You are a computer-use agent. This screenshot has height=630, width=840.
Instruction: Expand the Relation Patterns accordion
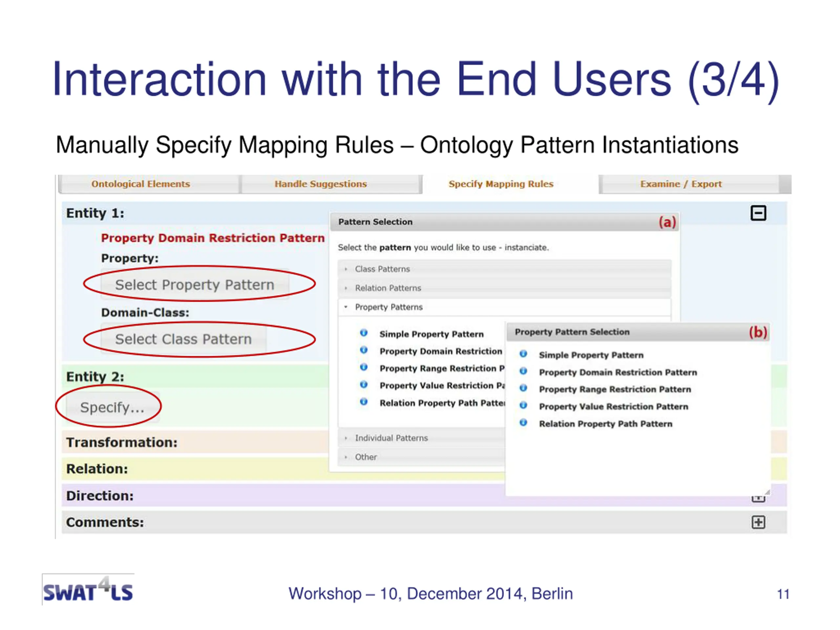pos(504,288)
